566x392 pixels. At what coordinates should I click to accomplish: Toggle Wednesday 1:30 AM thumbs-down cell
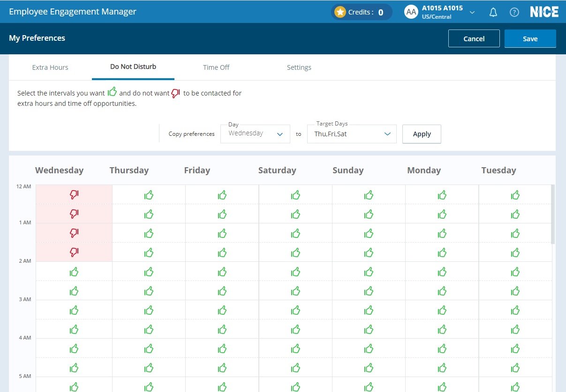(74, 252)
